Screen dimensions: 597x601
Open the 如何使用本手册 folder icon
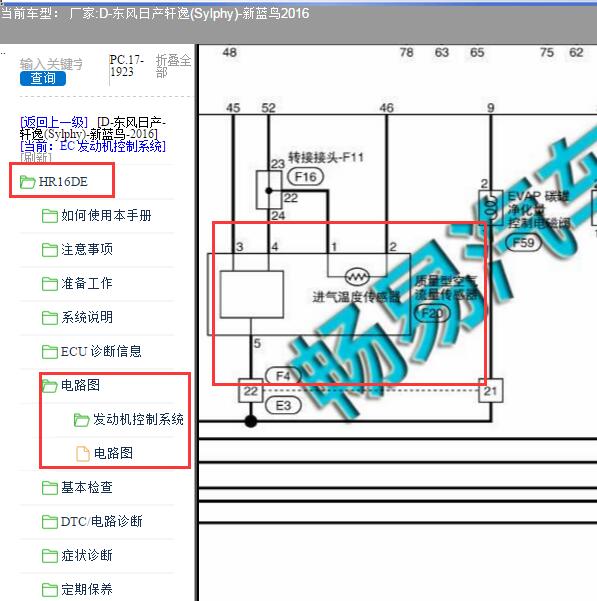point(49,216)
